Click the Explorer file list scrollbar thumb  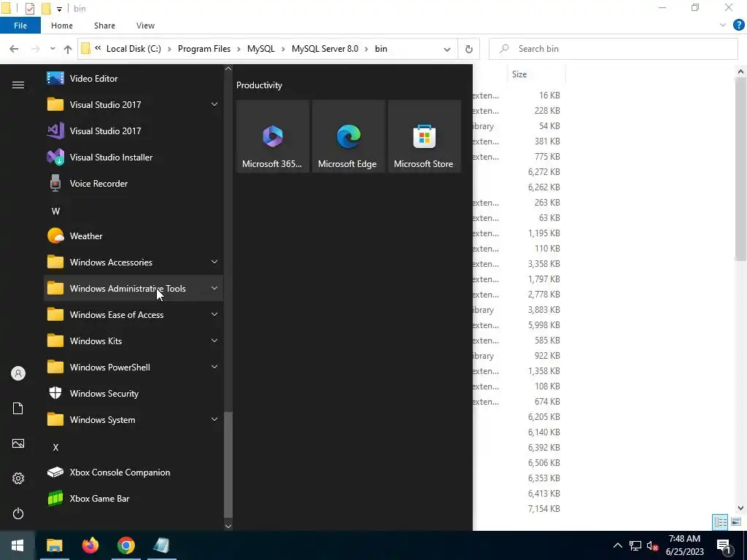pos(740,168)
